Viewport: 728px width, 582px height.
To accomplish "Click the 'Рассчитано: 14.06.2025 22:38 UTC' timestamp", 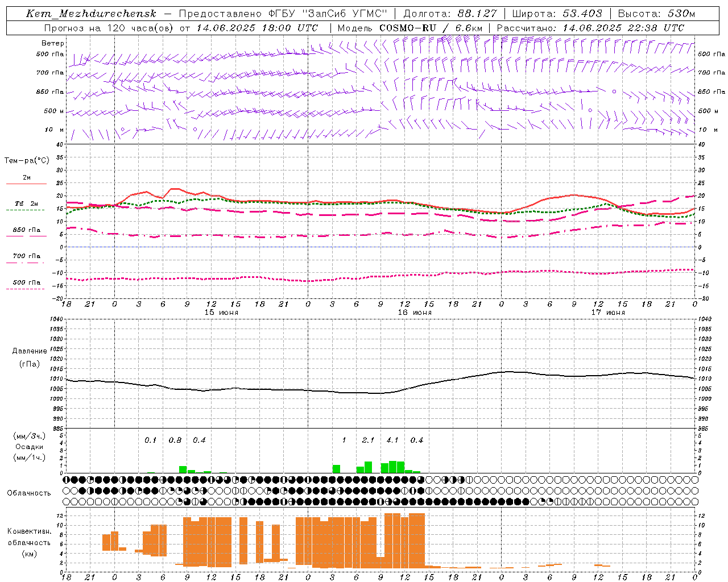I will (590, 28).
